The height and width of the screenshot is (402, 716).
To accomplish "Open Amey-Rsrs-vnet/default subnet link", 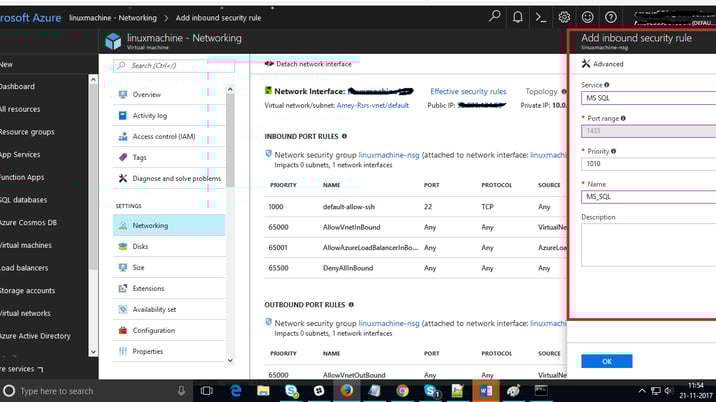I will pyautogui.click(x=373, y=105).
